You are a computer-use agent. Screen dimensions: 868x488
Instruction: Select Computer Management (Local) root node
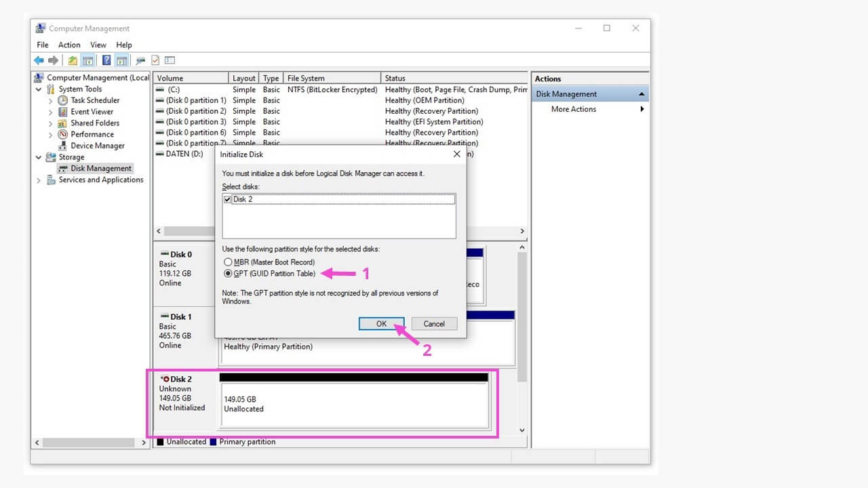click(98, 78)
